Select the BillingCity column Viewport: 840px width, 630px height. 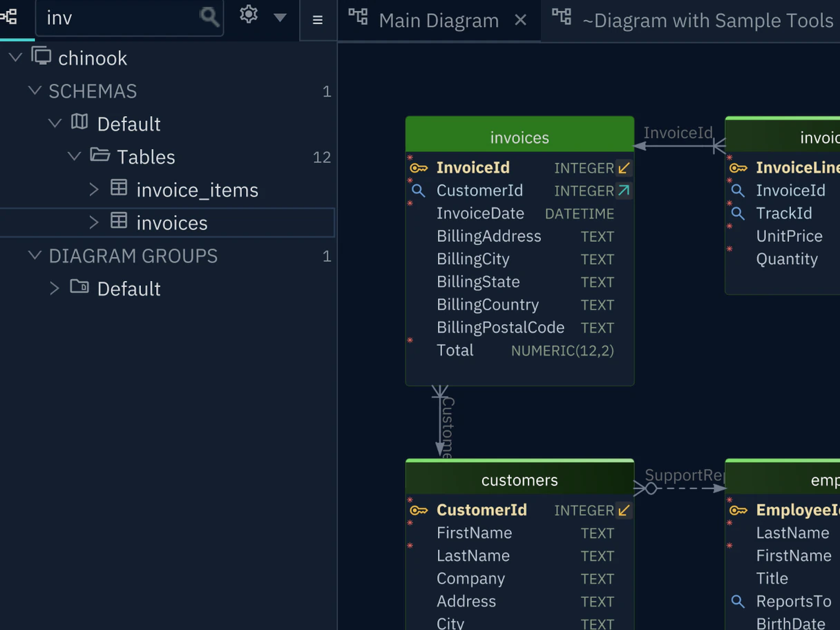pyautogui.click(x=473, y=259)
